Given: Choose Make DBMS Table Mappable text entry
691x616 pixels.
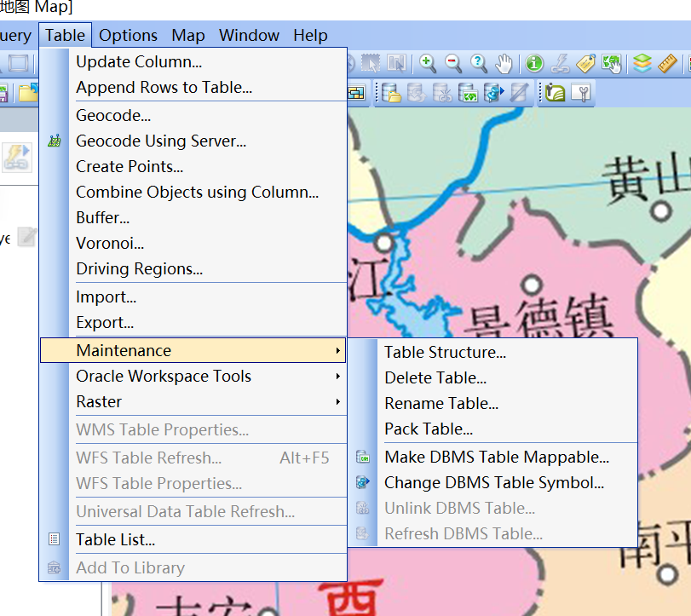Looking at the screenshot, I should (x=497, y=458).
